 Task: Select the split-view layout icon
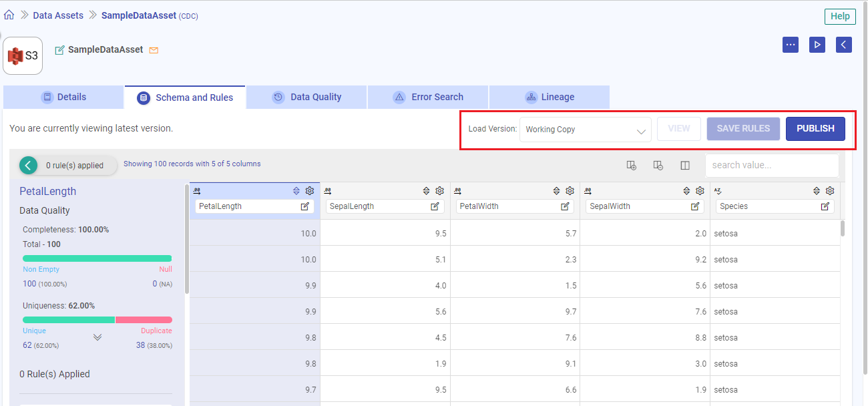tap(685, 165)
